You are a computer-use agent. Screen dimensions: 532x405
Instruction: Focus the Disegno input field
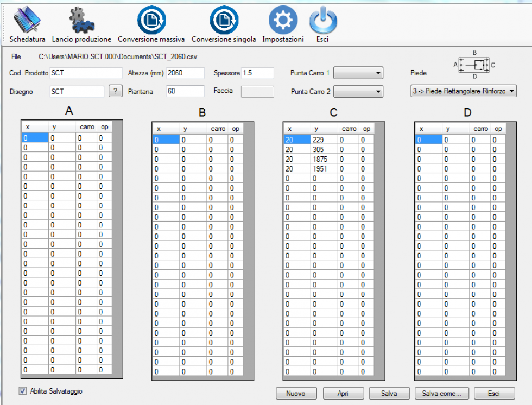pyautogui.click(x=77, y=91)
